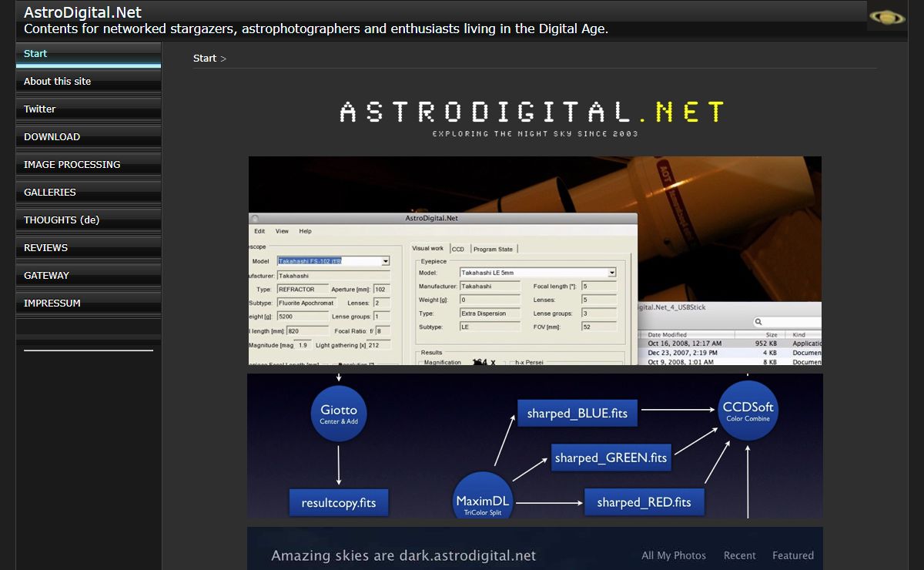Click the Eyepiece Manufacturer field showing Takahashi

coord(490,287)
